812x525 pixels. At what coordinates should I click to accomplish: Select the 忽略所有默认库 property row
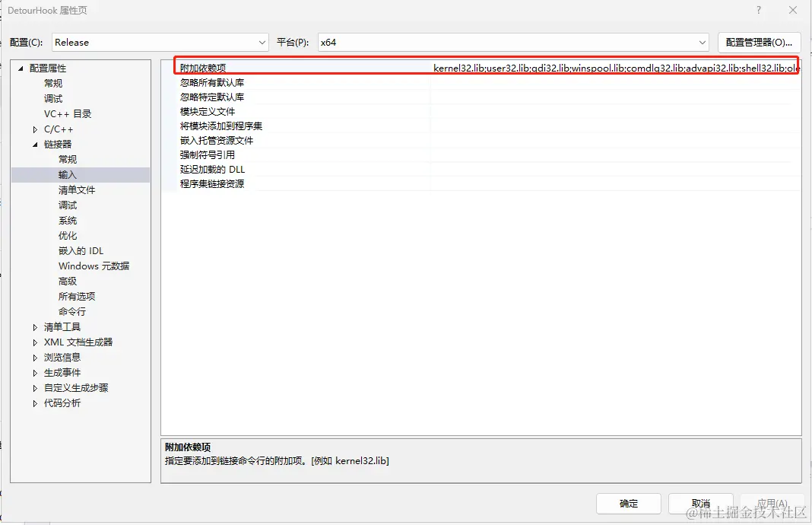pos(489,82)
